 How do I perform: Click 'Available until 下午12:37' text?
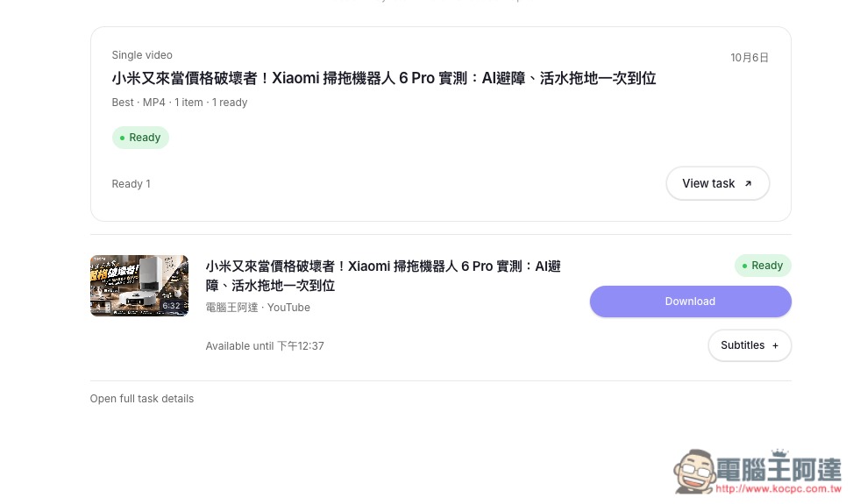coord(265,345)
